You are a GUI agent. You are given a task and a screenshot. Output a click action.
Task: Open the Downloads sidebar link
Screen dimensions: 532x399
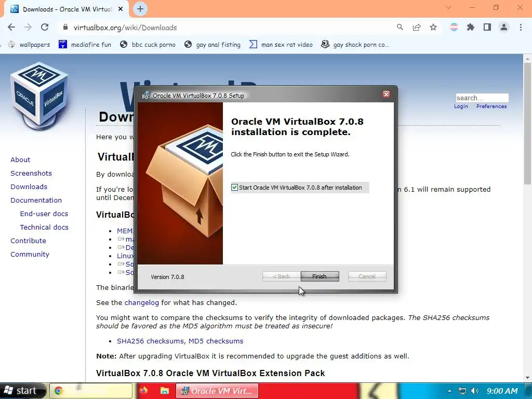click(29, 187)
